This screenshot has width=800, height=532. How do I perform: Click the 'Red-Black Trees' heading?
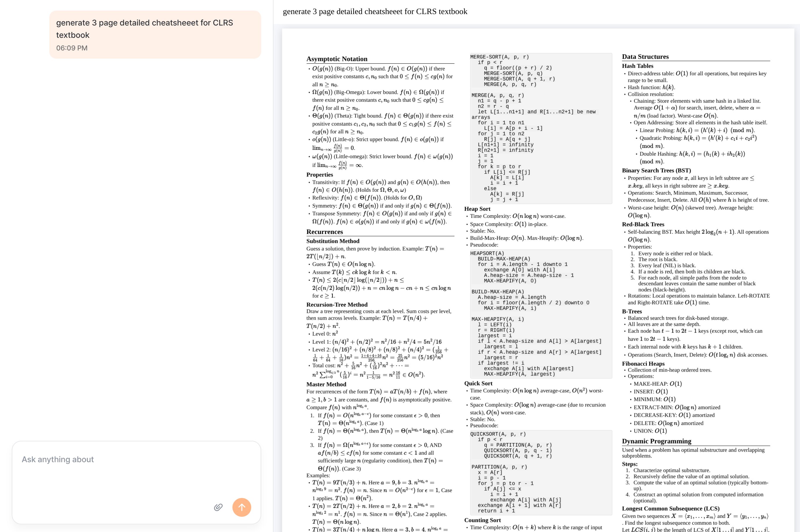[643, 224]
